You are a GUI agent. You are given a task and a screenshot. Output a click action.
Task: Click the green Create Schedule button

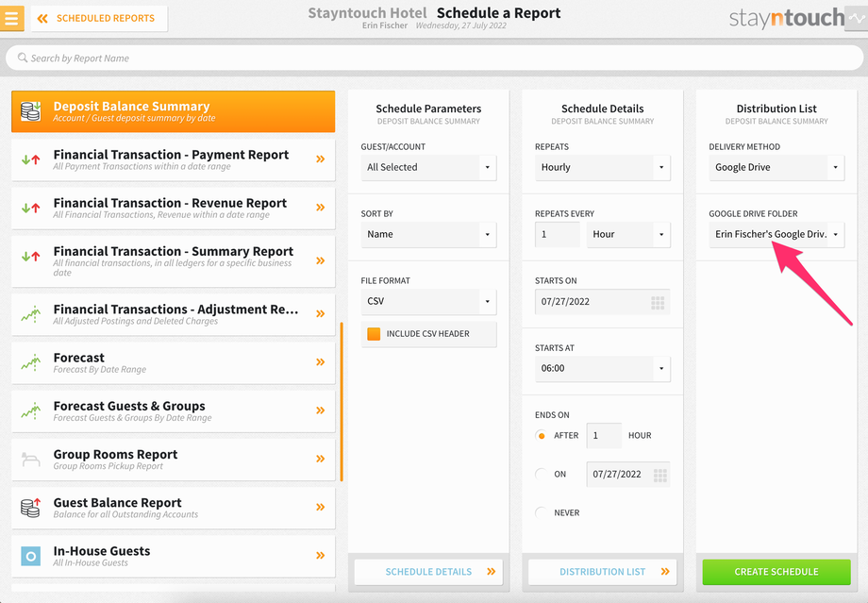click(x=776, y=572)
